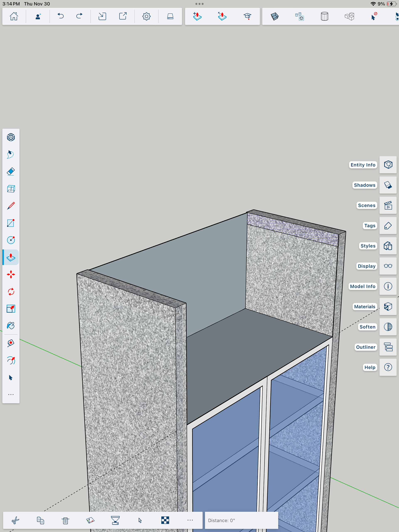Open the Materials panel icon
The height and width of the screenshot is (532, 399).
pos(388,307)
